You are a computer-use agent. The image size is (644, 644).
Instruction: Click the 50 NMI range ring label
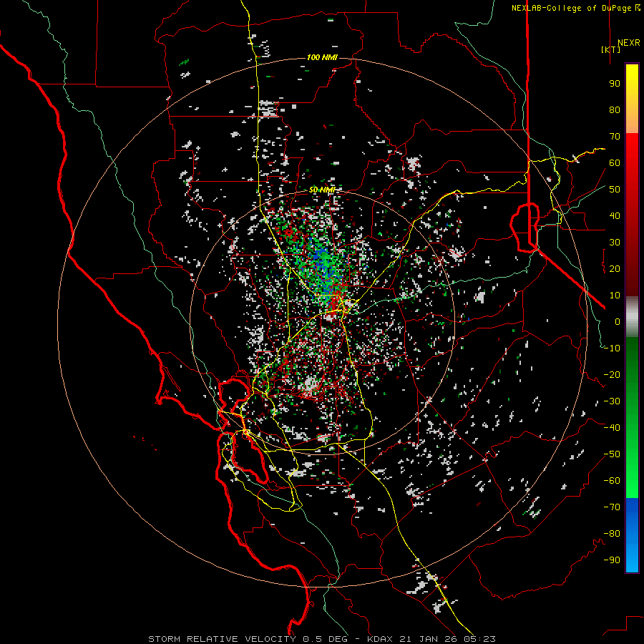tap(322, 190)
